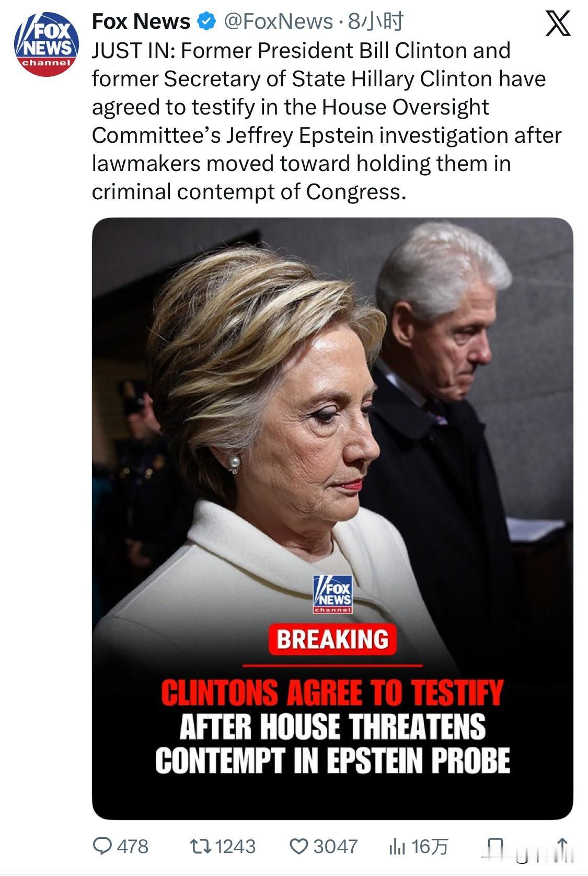Click the 8小时 post timestamp
The width and height of the screenshot is (588, 876).
376,21
